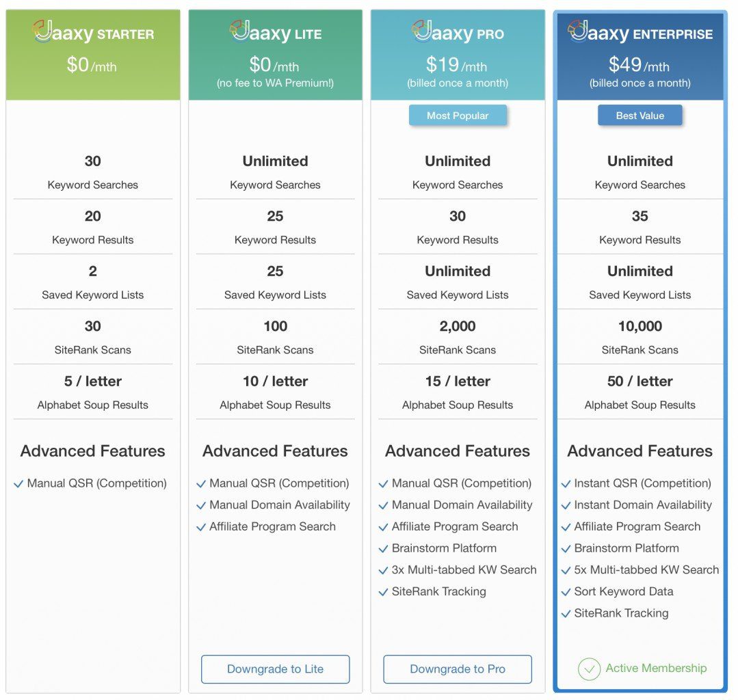Click checkmark beside Starter Manual QSR (Competition)
Screen dimensions: 738x700
click(x=18, y=484)
